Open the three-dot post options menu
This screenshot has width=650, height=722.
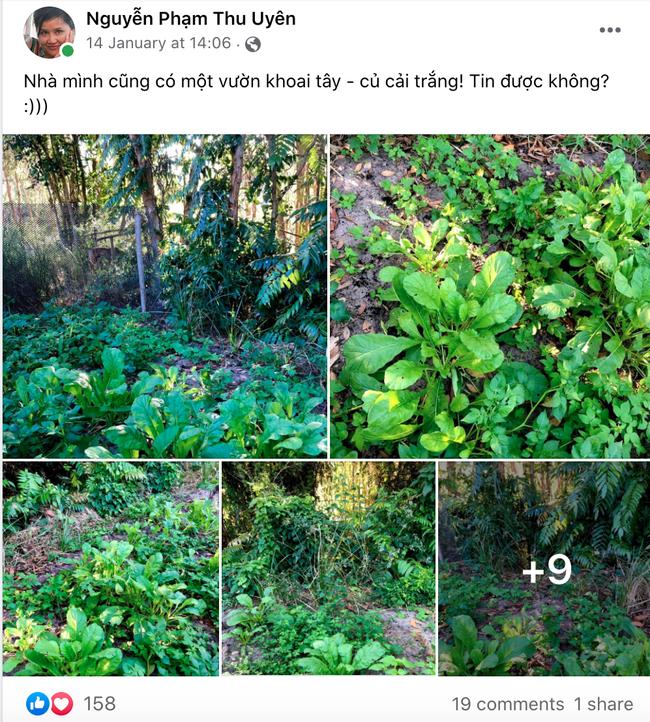(610, 30)
